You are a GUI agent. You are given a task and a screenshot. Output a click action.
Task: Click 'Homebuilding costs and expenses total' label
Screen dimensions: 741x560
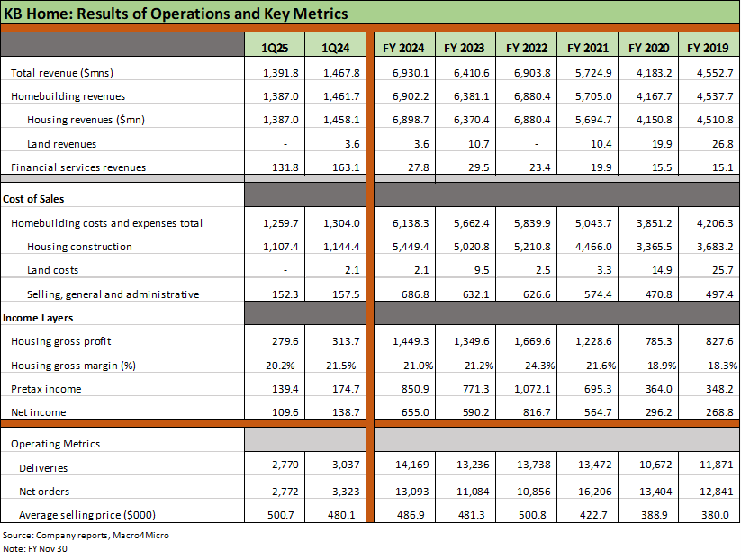point(107,223)
